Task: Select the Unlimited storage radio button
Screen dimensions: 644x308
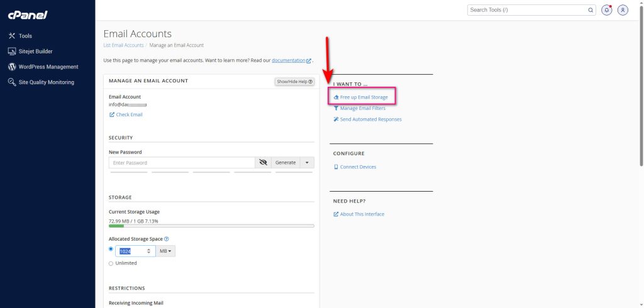Action: point(111,263)
